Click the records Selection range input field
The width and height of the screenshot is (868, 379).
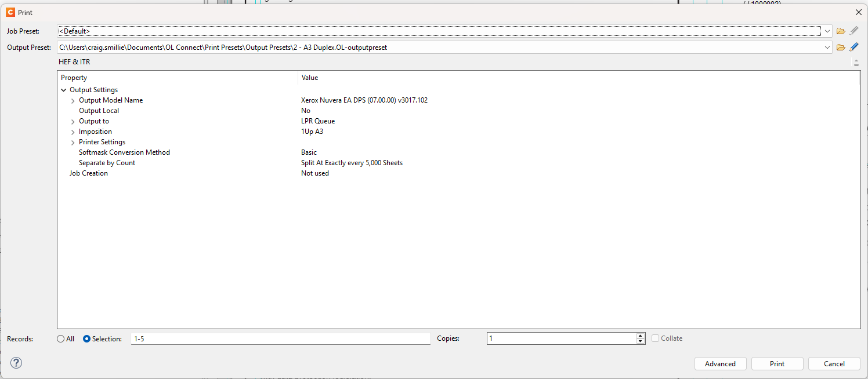281,339
